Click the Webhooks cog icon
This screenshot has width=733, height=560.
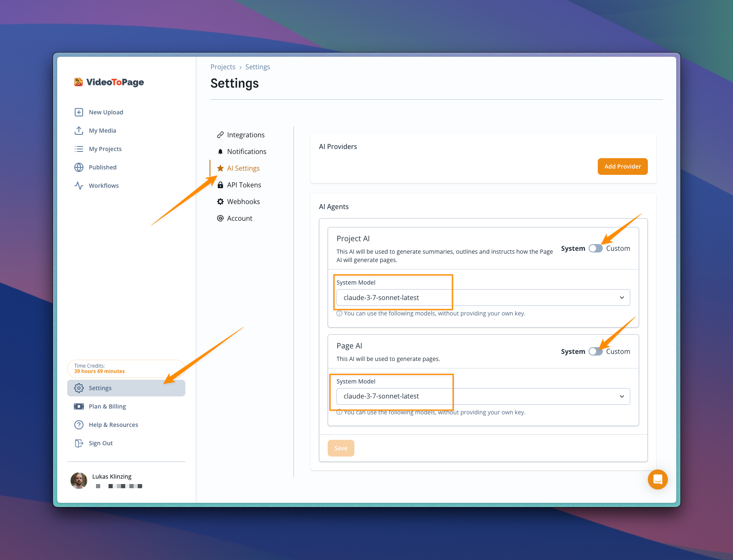point(220,202)
